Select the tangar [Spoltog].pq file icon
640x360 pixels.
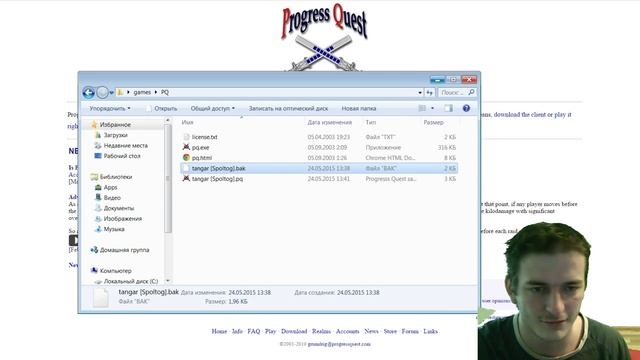pos(187,178)
